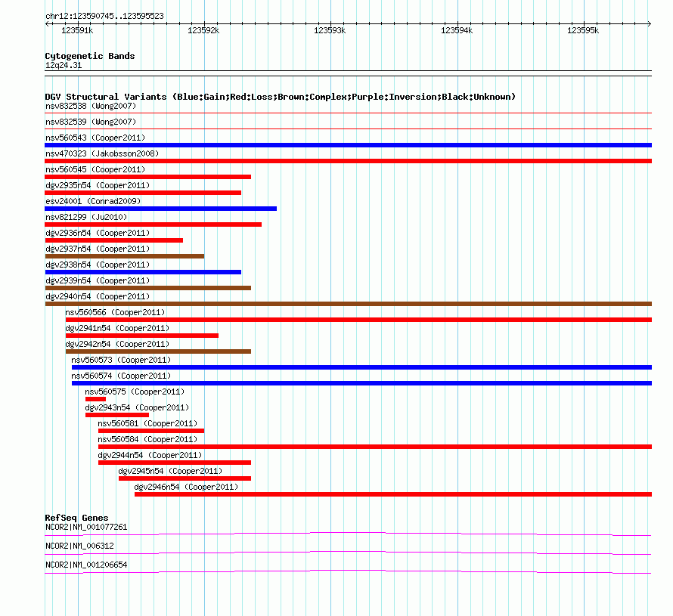Click the 123594k ruler tick label
Viewport: 673px width, 616px height.
(x=457, y=30)
